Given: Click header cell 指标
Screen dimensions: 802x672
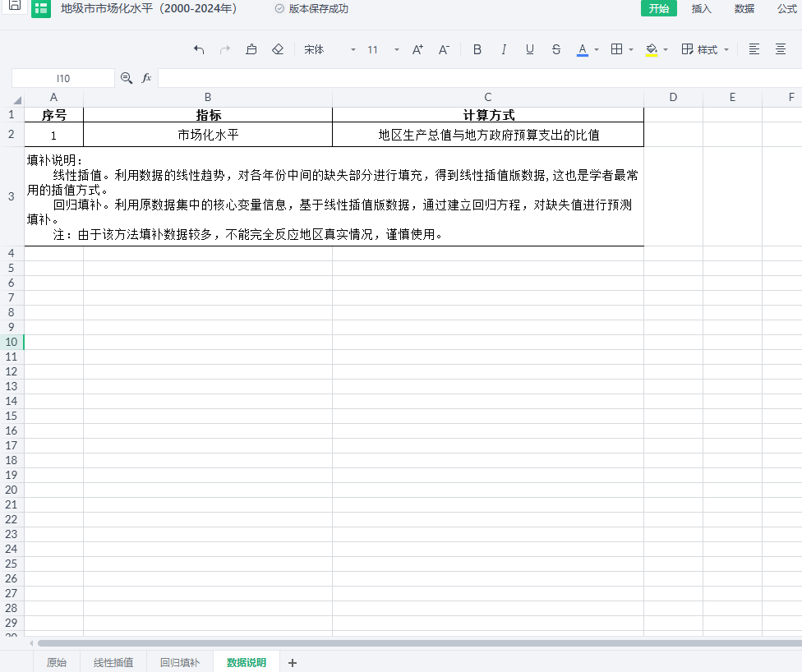Looking at the screenshot, I should [x=208, y=115].
